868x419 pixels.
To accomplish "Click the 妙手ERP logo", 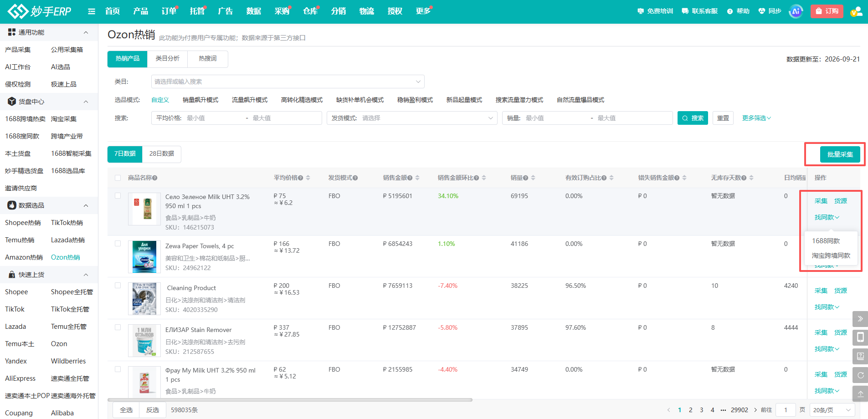I will coord(40,11).
